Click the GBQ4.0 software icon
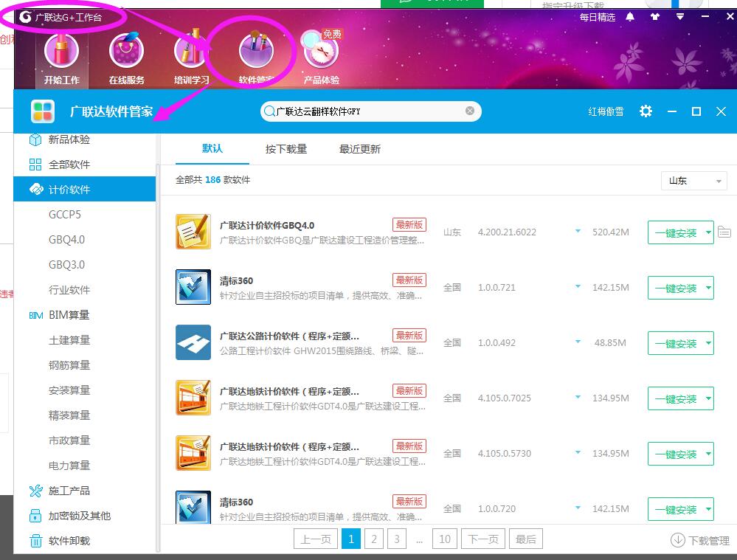737x560 pixels. (193, 232)
